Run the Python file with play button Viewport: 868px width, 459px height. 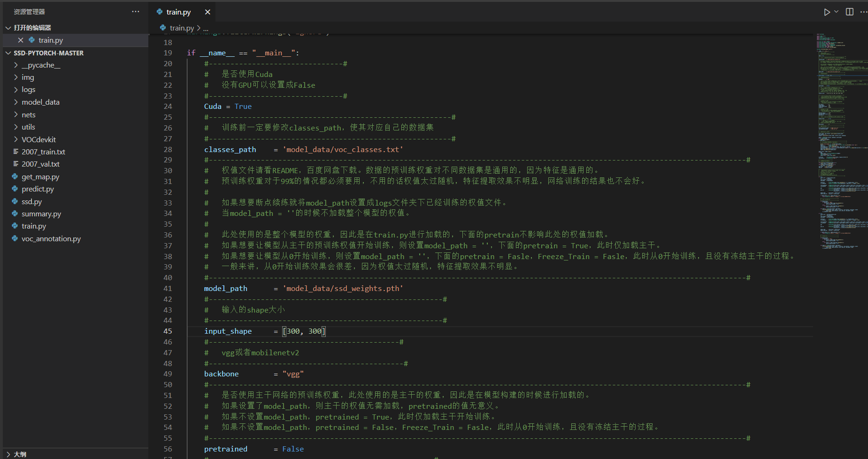[827, 12]
